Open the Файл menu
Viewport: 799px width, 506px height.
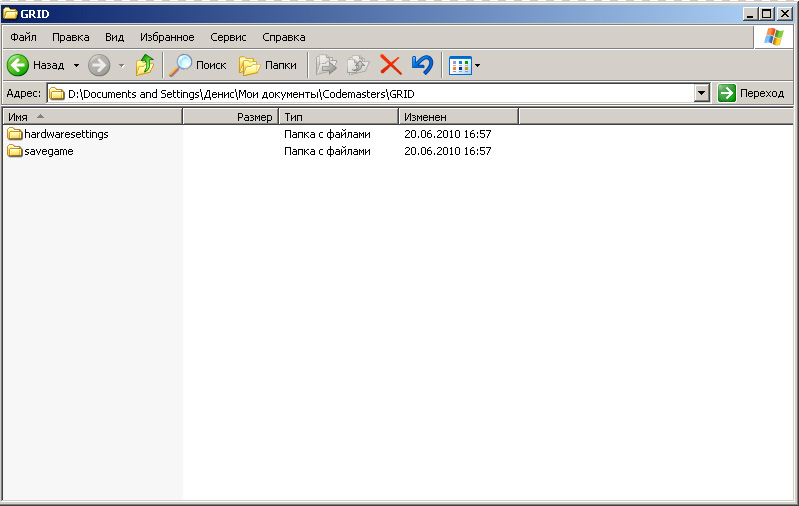23,37
